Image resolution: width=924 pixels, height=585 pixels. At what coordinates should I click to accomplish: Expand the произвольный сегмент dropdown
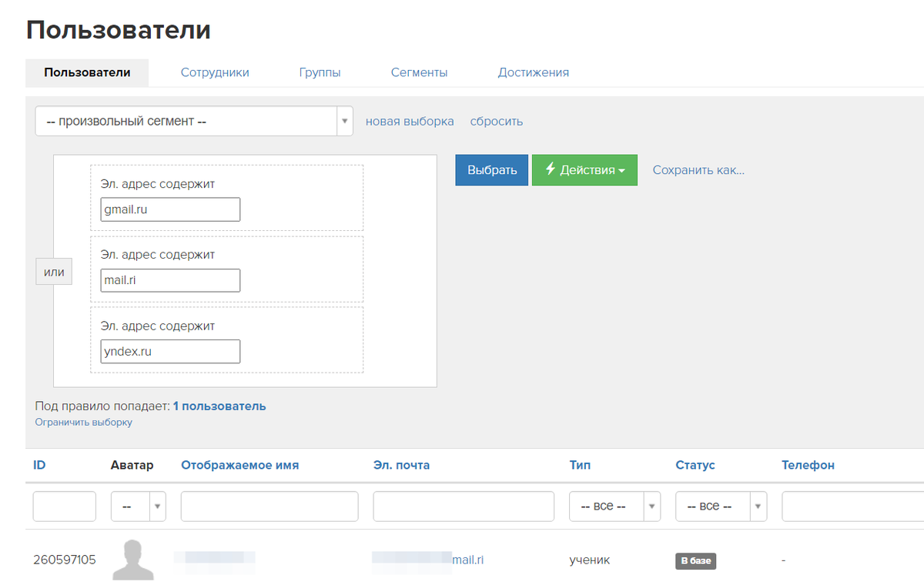tap(194, 121)
